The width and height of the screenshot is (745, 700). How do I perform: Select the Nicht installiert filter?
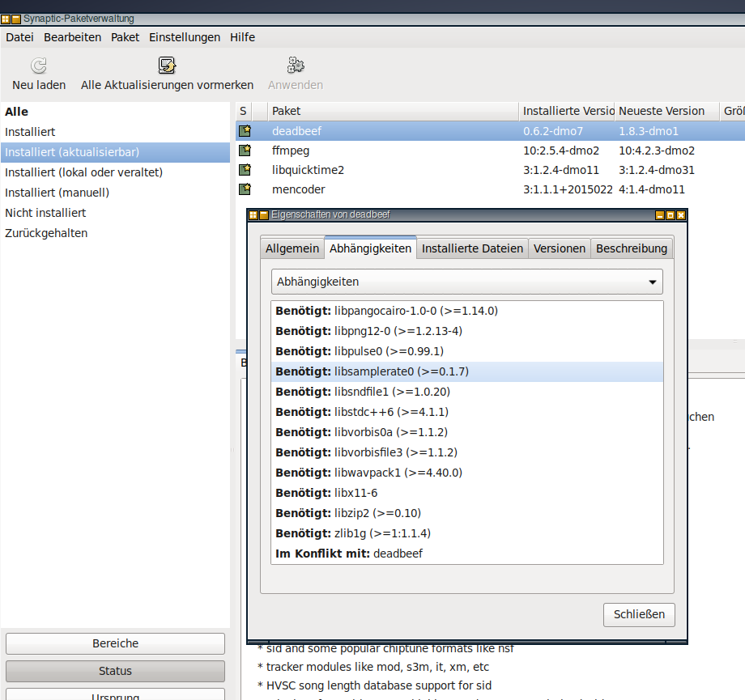[45, 213]
